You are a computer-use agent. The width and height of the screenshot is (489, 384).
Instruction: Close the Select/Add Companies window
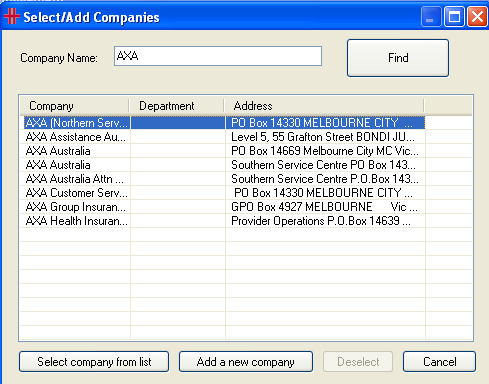(x=477, y=16)
